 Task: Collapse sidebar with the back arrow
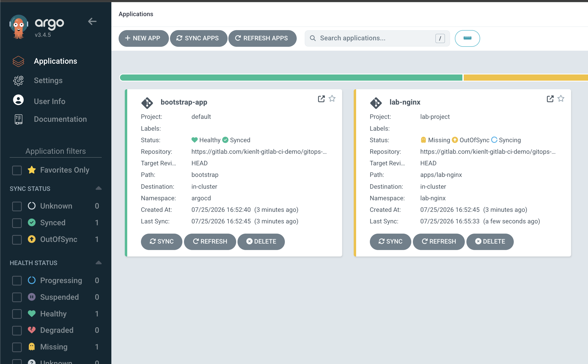point(92,22)
